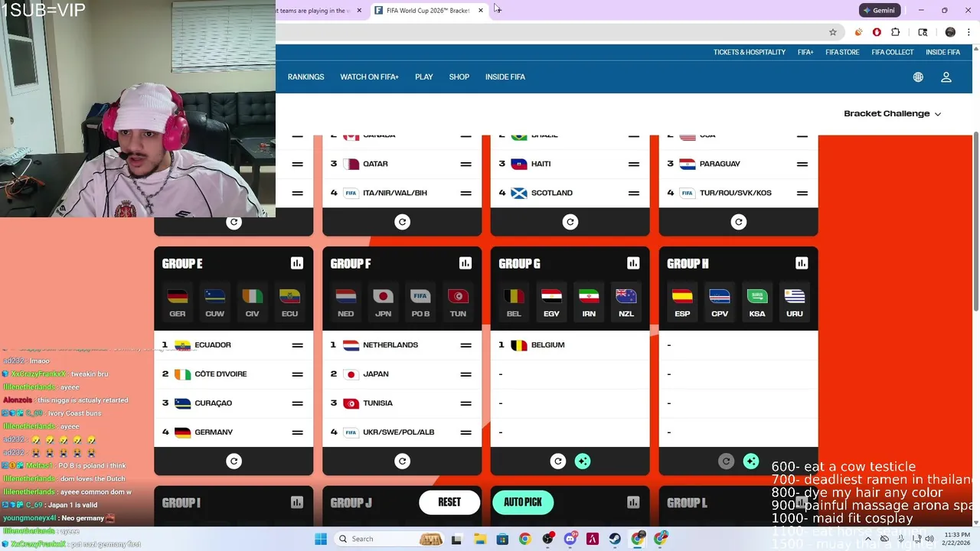
Task: Click reset arrow under ITA/NIR/WAL/BIH group
Action: coord(403,222)
